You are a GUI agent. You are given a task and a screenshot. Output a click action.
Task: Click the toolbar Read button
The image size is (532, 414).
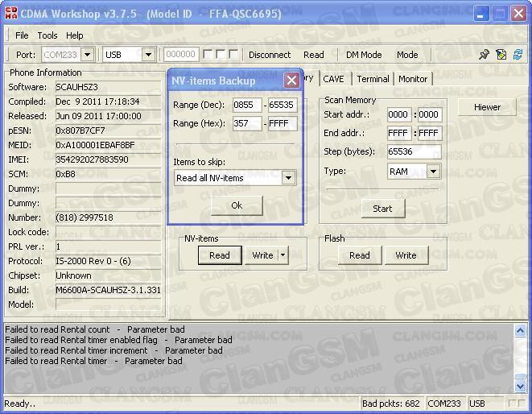click(x=314, y=55)
